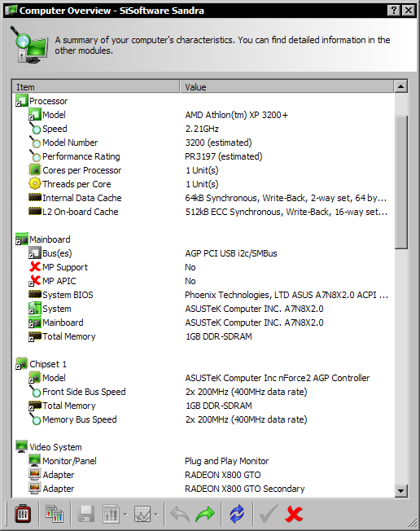Click 'Plug and Play Monitor' value
Viewport: 420px width, 531px height.
coord(227,461)
